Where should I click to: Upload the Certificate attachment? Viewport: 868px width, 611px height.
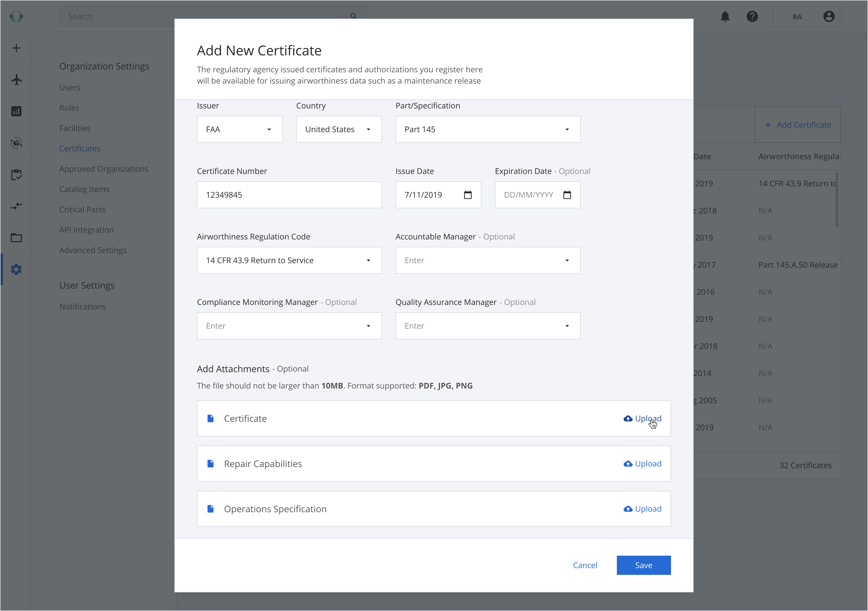(x=642, y=418)
